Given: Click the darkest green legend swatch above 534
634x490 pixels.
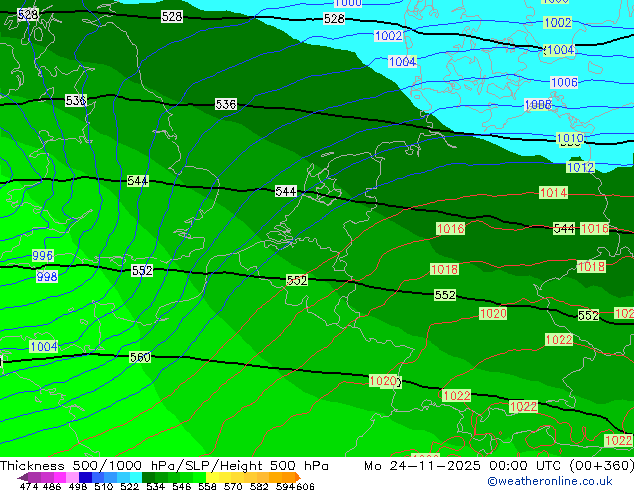Looking at the screenshot, I should point(148,477).
